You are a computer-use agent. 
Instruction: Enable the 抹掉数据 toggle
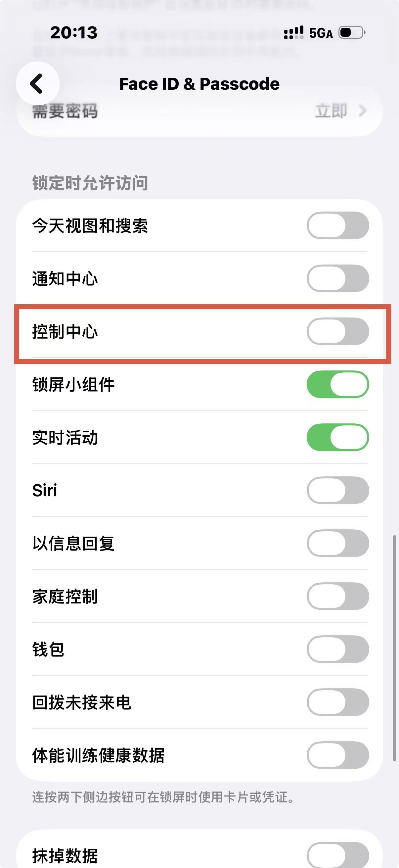coord(338,855)
